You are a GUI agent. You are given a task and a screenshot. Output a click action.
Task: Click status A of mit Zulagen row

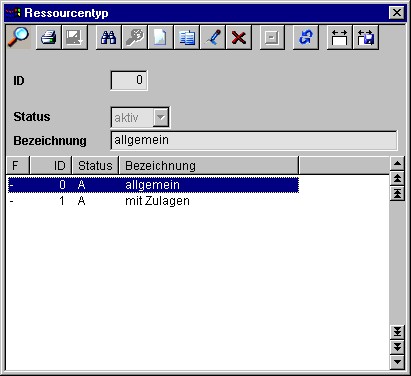click(x=81, y=201)
